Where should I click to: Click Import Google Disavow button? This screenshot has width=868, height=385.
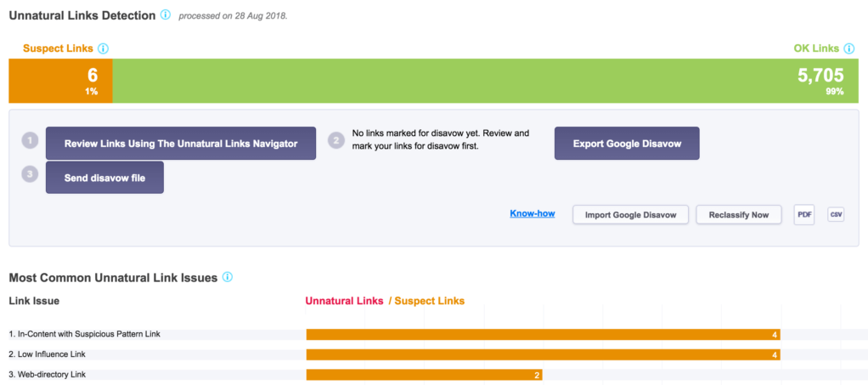(x=629, y=215)
